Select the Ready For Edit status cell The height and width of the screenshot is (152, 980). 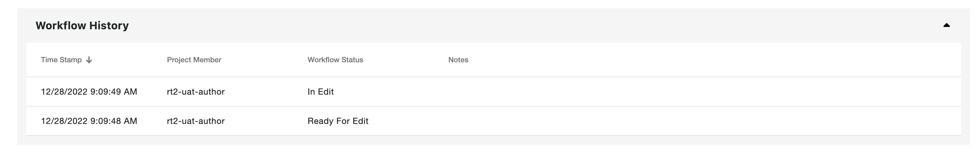pos(338,121)
